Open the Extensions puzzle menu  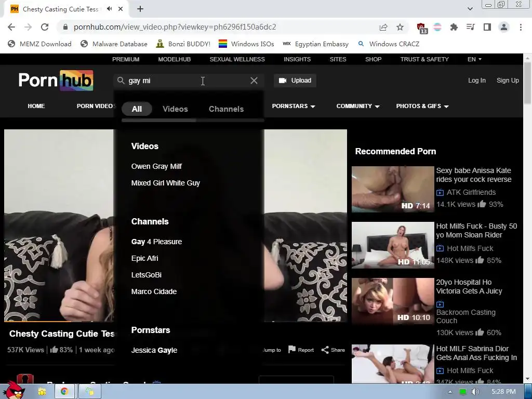pos(454,27)
